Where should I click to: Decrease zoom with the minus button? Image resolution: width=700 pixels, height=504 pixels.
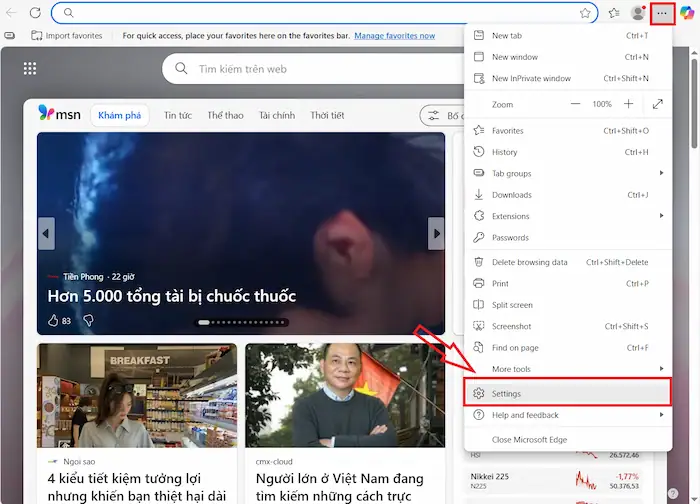click(x=575, y=104)
